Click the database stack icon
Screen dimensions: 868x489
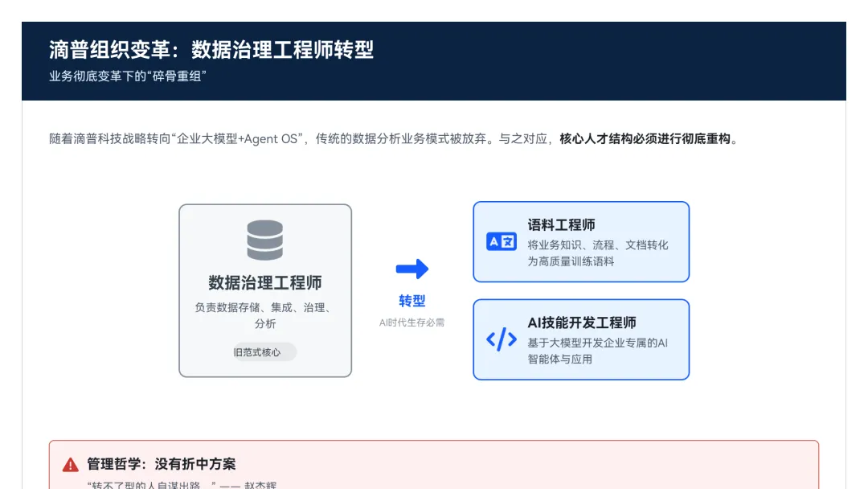tap(264, 240)
